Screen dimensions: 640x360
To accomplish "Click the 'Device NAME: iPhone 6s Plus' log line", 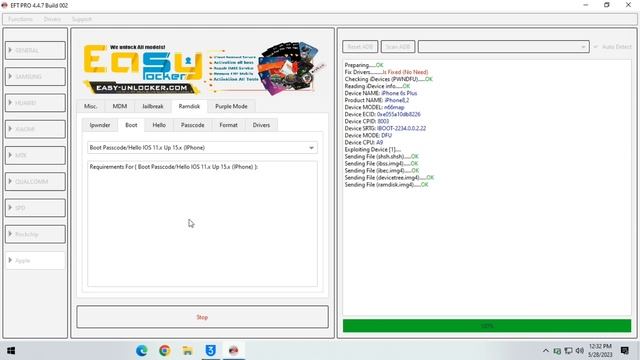I will 381,93.
